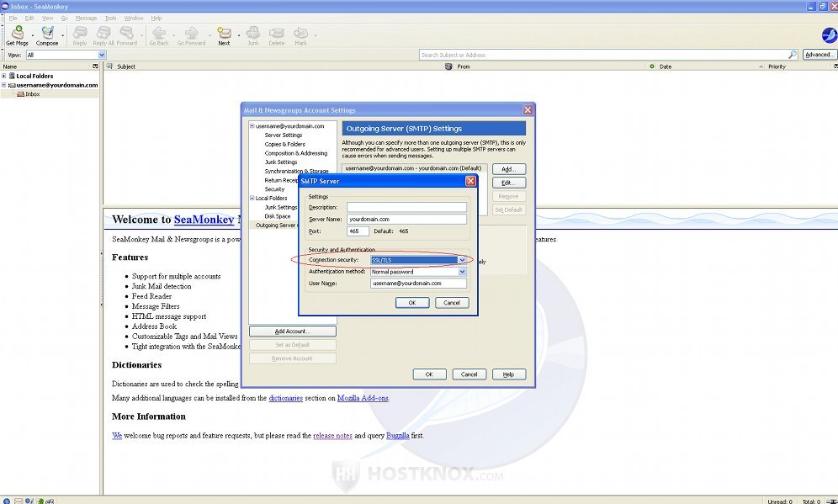This screenshot has width=838, height=504.
Task: Click the Add Account... button
Action: (x=292, y=332)
